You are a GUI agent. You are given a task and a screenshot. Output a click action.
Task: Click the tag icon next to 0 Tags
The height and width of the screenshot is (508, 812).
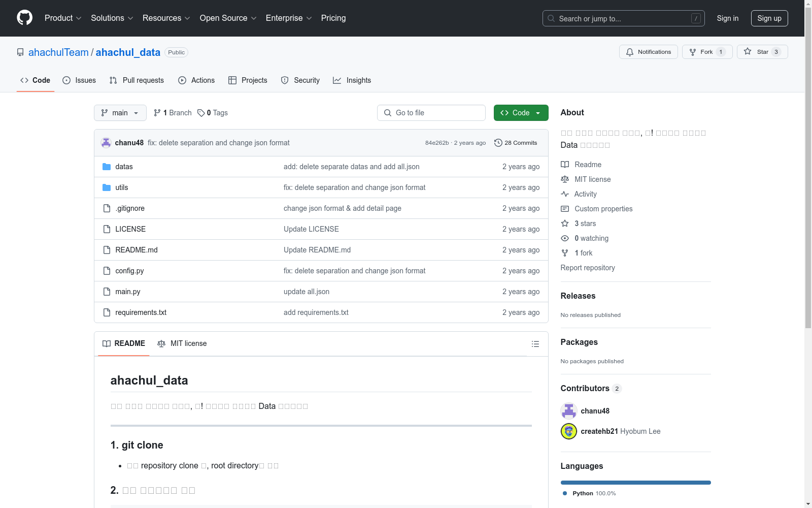(x=201, y=113)
